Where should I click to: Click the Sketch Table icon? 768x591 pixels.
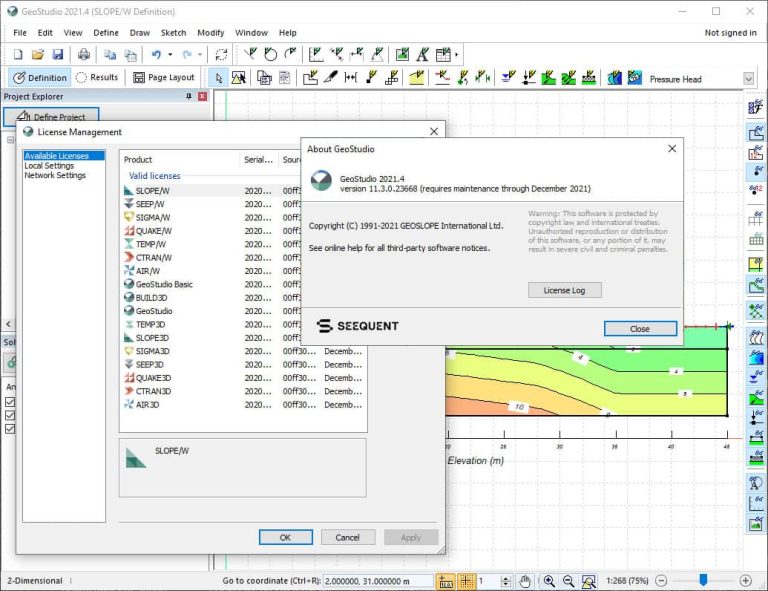(443, 54)
